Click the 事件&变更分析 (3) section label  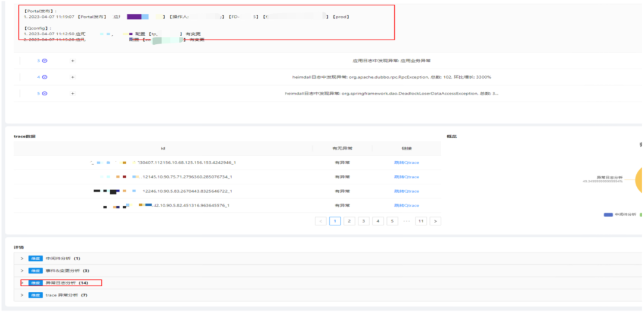click(67, 271)
